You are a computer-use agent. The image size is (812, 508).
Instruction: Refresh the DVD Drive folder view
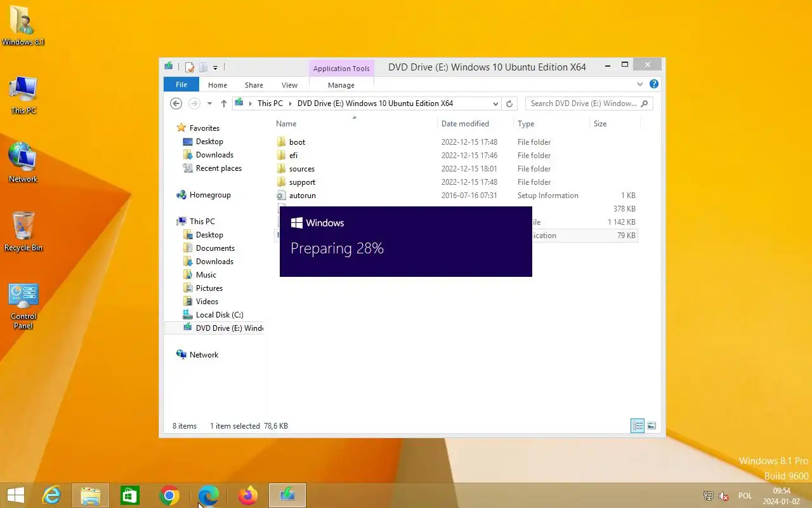[509, 104]
